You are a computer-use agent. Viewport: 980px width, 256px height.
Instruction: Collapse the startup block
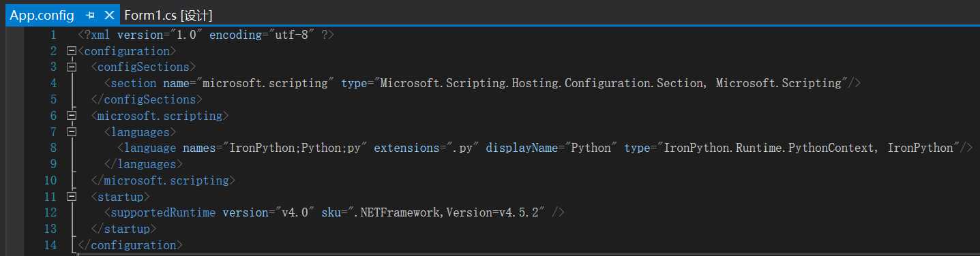point(71,196)
